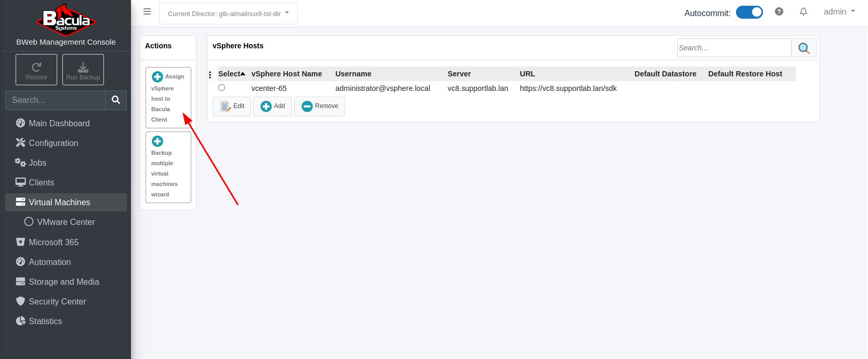The image size is (868, 359).
Task: Click the vSphere Hosts search magnifier
Action: [x=804, y=48]
